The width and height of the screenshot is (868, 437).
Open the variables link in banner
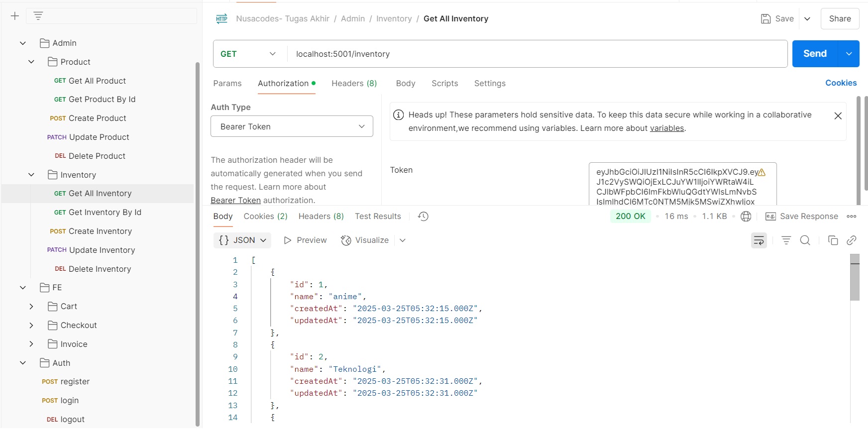coord(667,128)
